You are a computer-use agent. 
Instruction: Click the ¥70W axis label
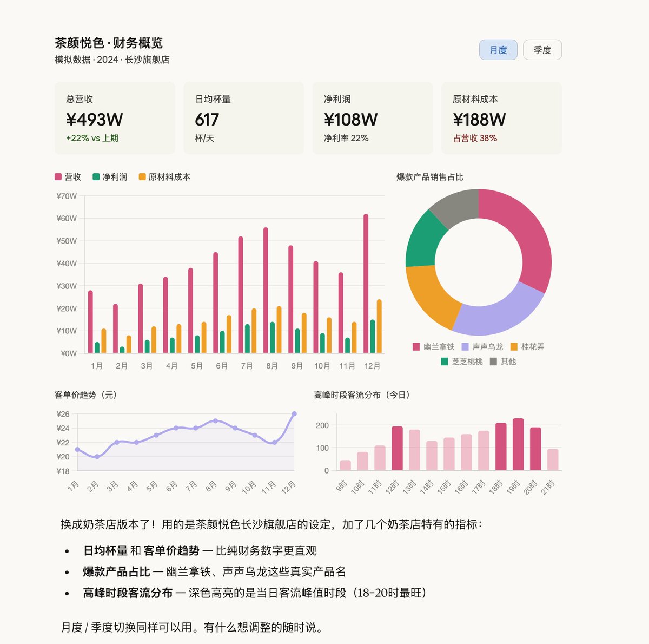click(x=67, y=196)
